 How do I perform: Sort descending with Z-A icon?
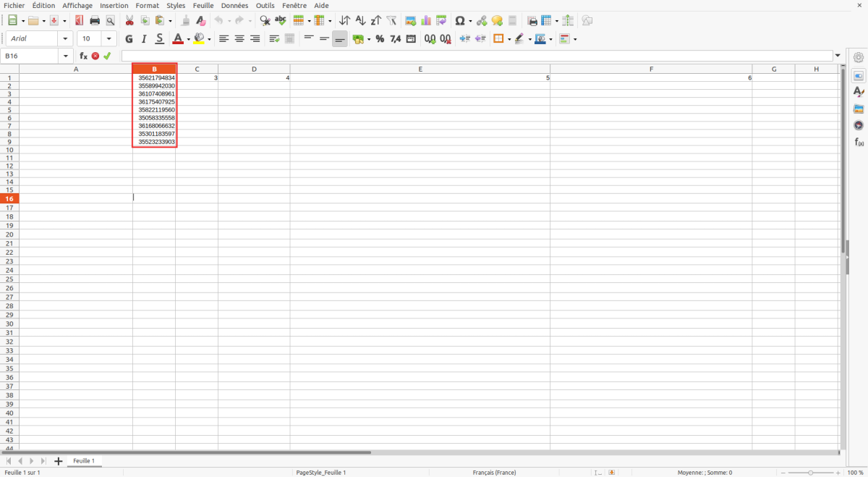pyautogui.click(x=375, y=21)
